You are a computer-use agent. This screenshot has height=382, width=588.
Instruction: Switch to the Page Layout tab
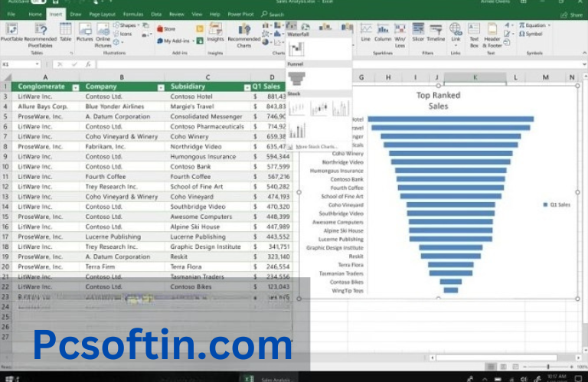pos(103,15)
